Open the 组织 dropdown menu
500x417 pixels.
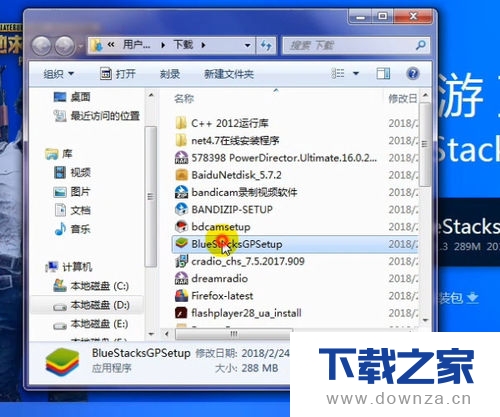[59, 74]
